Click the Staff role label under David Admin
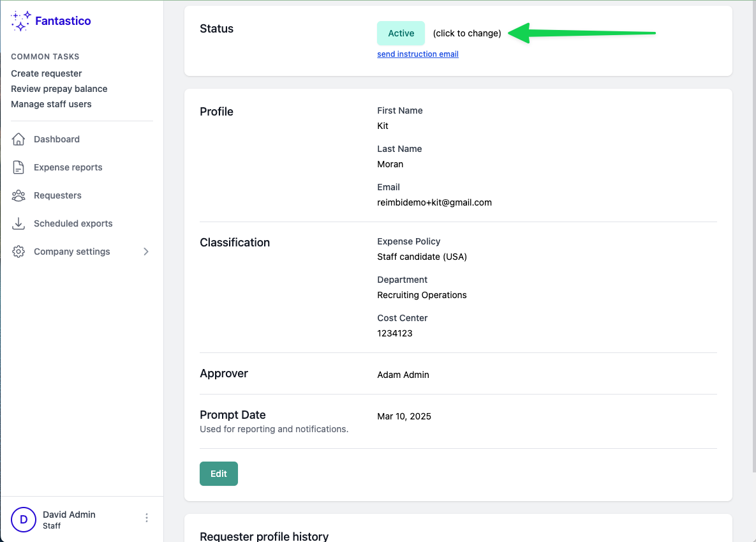Image resolution: width=756 pixels, height=542 pixels. (x=52, y=526)
